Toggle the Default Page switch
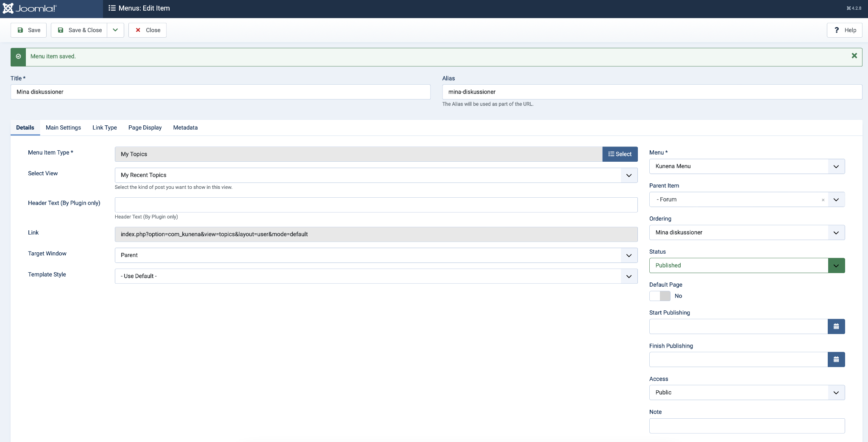This screenshot has height=442, width=868. (660, 296)
